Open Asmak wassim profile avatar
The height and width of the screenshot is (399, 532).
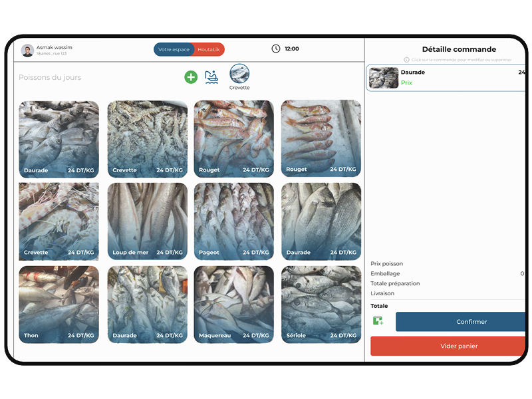coord(27,51)
